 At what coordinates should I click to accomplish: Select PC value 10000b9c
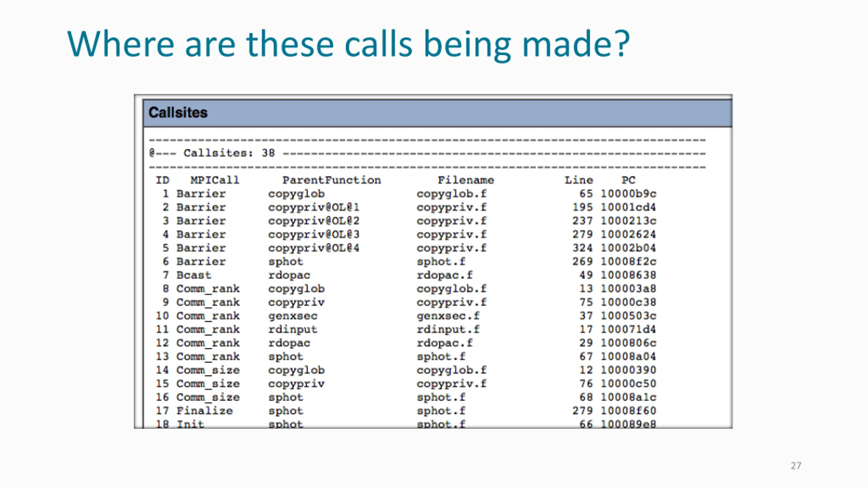628,194
